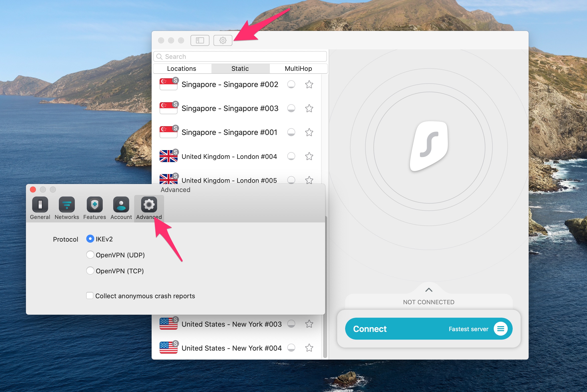Star the United Kingdom London #004 server
Image resolution: width=587 pixels, height=392 pixels.
click(309, 156)
